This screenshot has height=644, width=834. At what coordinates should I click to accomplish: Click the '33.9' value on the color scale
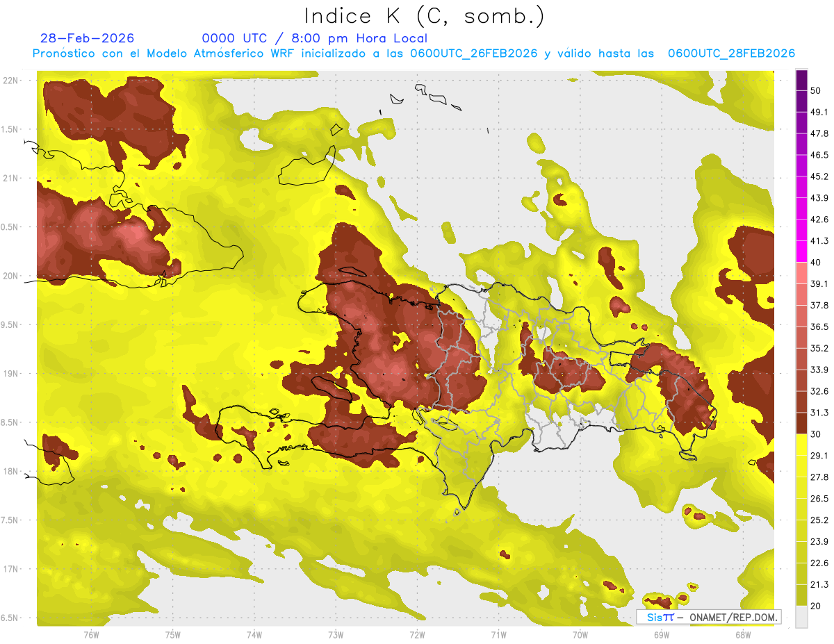[819, 370]
